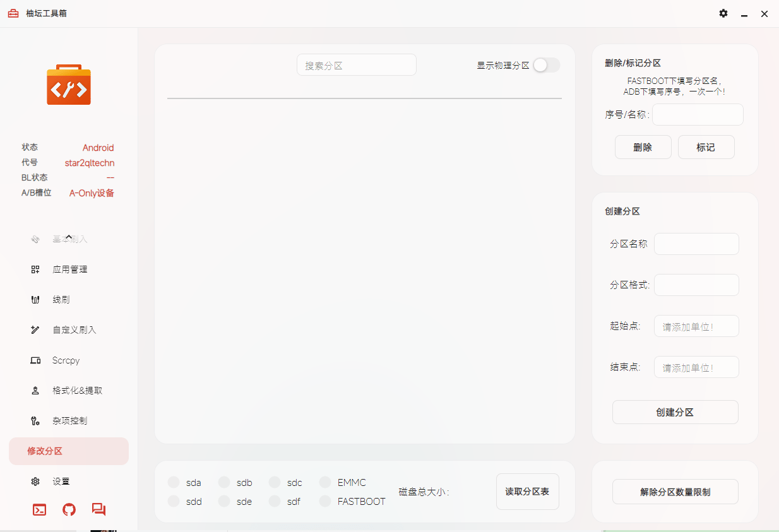The height and width of the screenshot is (532, 779).
Task: Open 格式化&提取 via its sidebar icon
Action: coord(35,390)
